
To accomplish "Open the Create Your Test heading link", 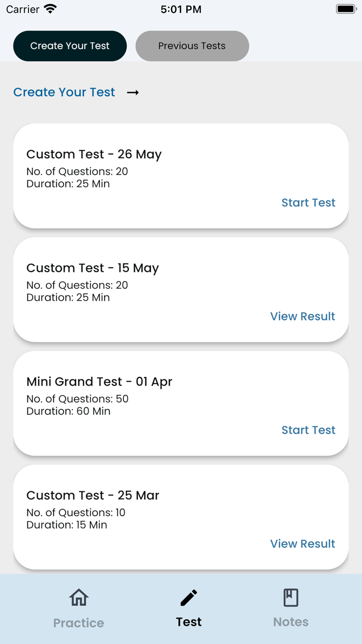I will coord(64,92).
